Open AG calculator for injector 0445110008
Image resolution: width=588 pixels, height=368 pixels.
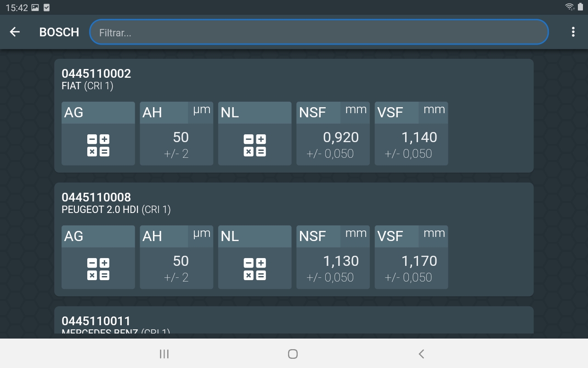(x=98, y=269)
